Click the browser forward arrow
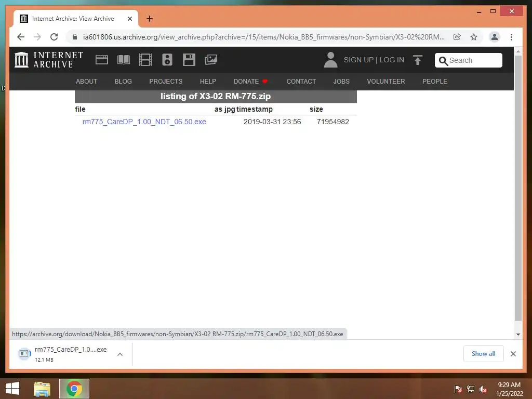Viewport: 532px width, 399px height. tap(37, 37)
